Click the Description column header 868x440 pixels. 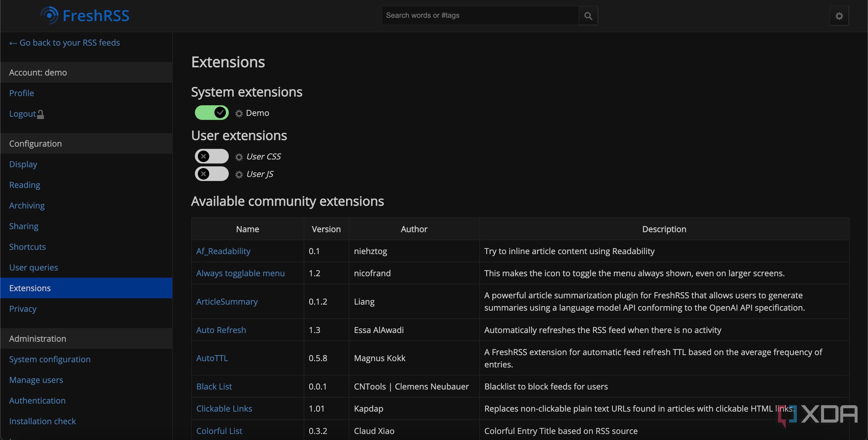[x=664, y=229]
